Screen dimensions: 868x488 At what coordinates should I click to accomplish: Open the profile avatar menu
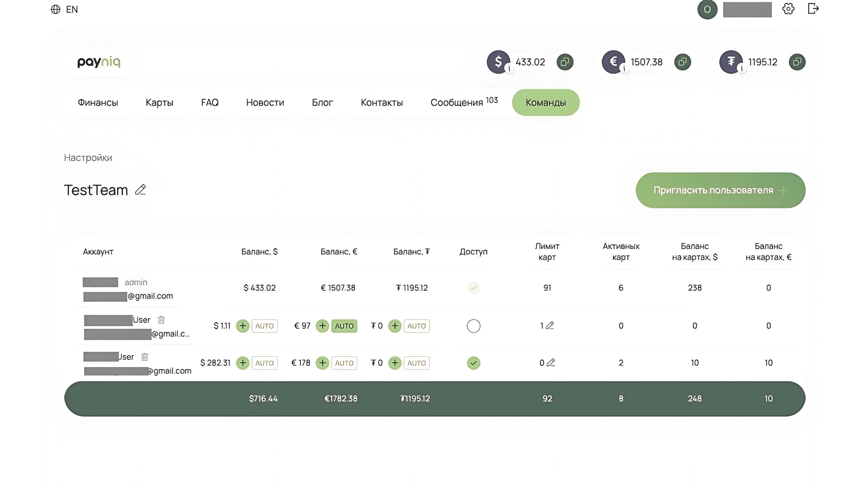(x=707, y=9)
